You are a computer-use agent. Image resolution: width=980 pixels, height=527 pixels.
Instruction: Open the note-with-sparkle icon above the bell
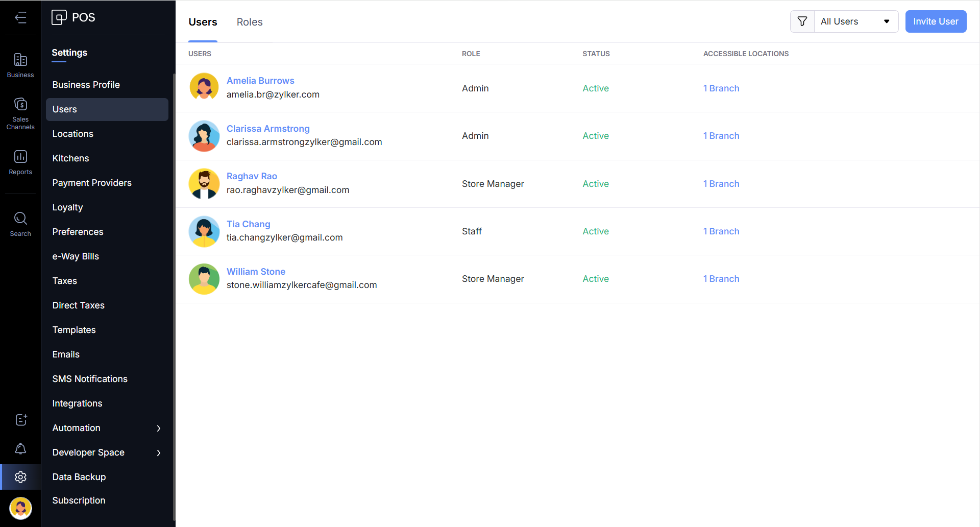coord(20,420)
